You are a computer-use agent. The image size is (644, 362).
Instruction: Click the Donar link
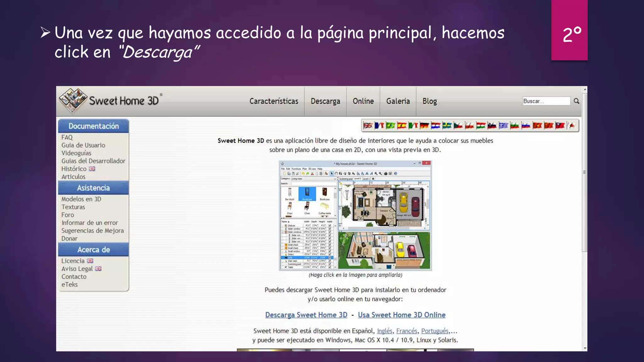69,239
